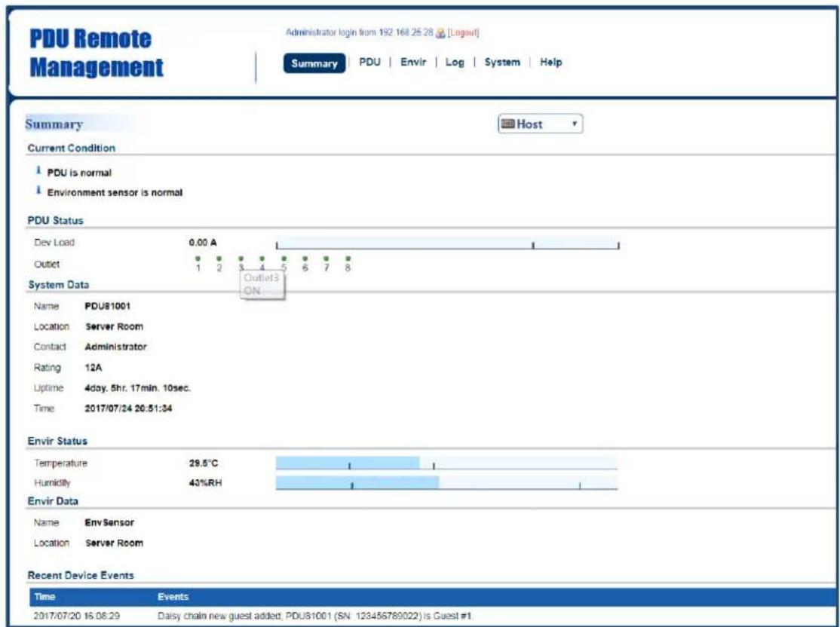This screenshot has width=840, height=627.
Task: Click the green indicator for outlet 1
Action: pyautogui.click(x=198, y=258)
